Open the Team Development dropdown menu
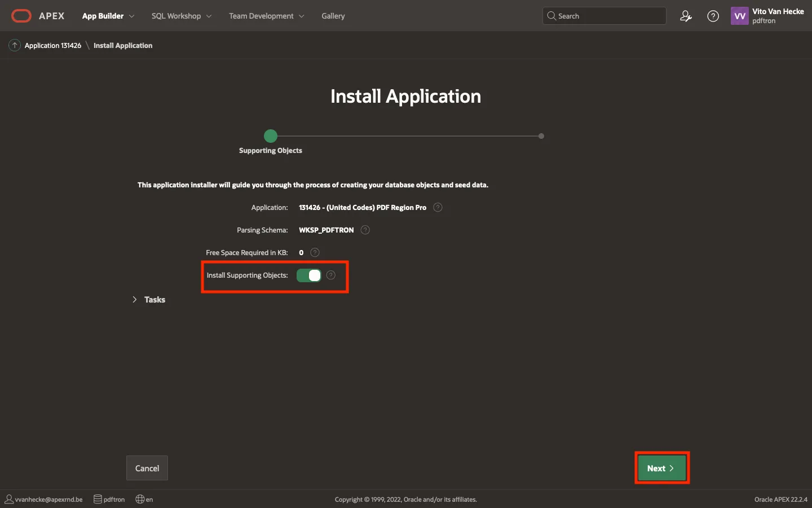The image size is (812, 508). 266,16
